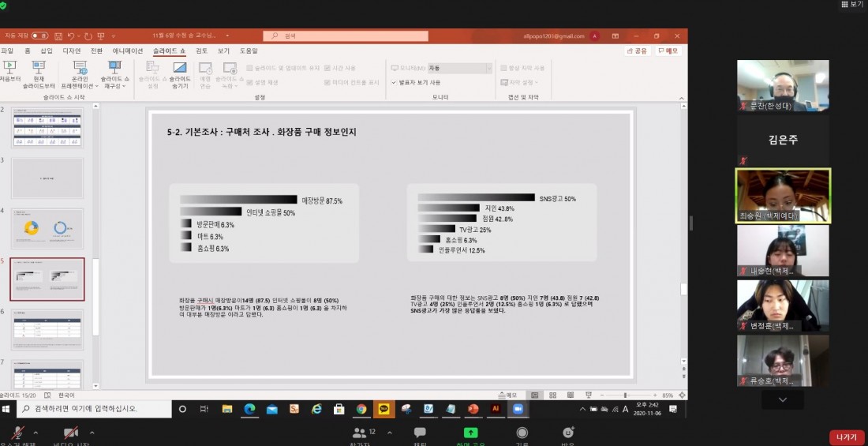Click Set Up Slide Show (슬라이드 쇼 설정)

[152, 74]
